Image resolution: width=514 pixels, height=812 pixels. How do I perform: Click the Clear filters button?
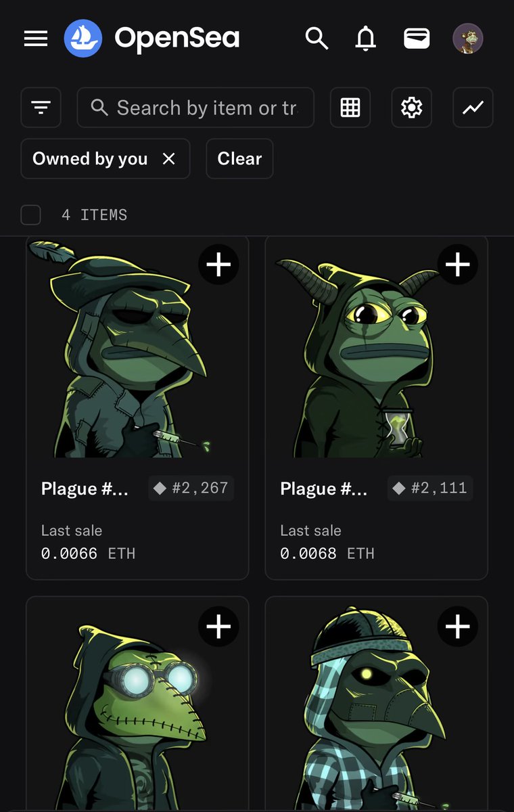click(x=239, y=159)
